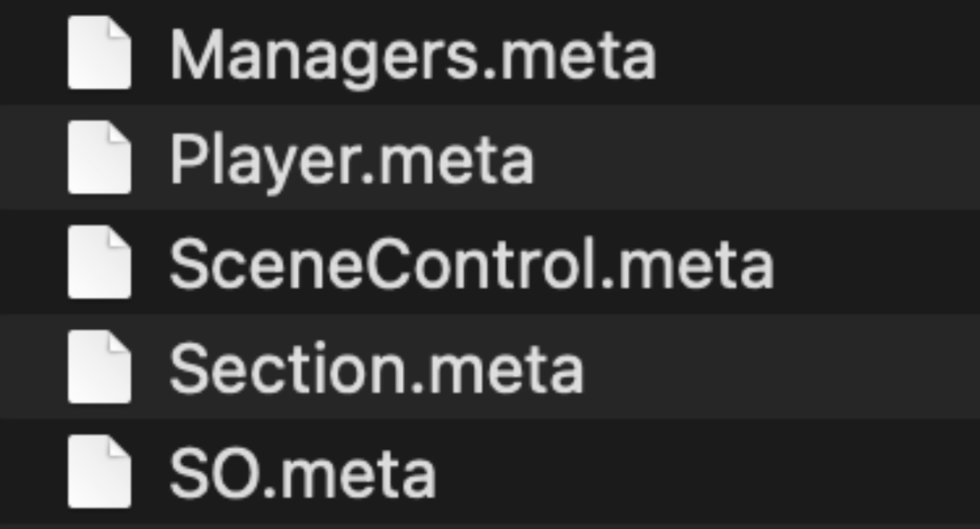Choose the SceneControl.meta file name
Viewport: 980px width, 529px height.
pyautogui.click(x=472, y=265)
